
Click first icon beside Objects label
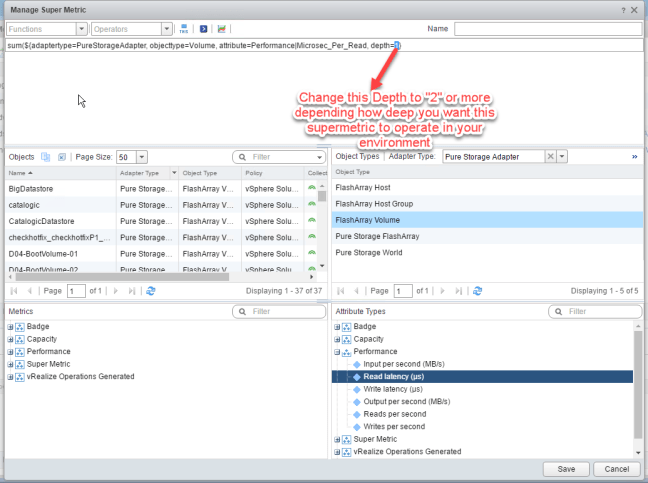click(x=46, y=157)
